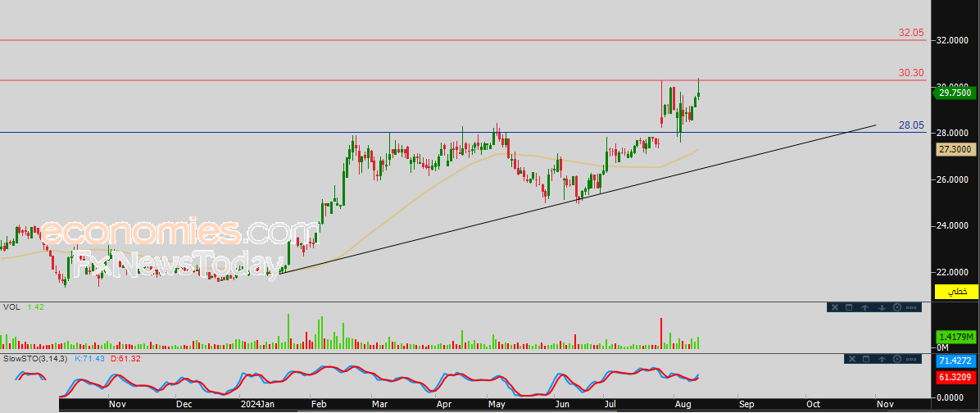Screen dimensions: 980x413
Task: Click the D:61.32 value label
Action: [x=125, y=359]
